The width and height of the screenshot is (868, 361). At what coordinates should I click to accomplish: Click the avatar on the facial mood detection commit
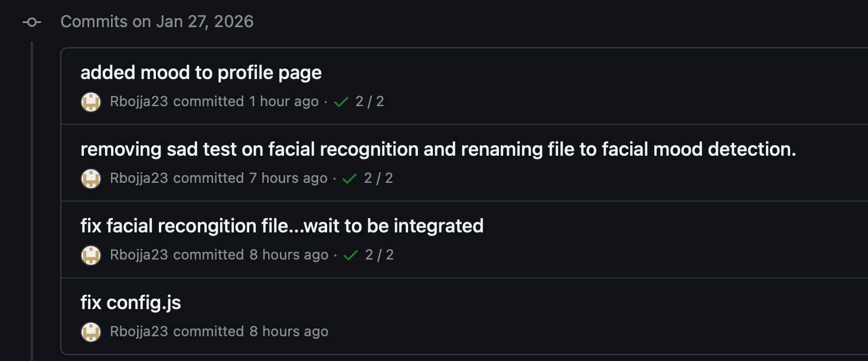(x=91, y=178)
